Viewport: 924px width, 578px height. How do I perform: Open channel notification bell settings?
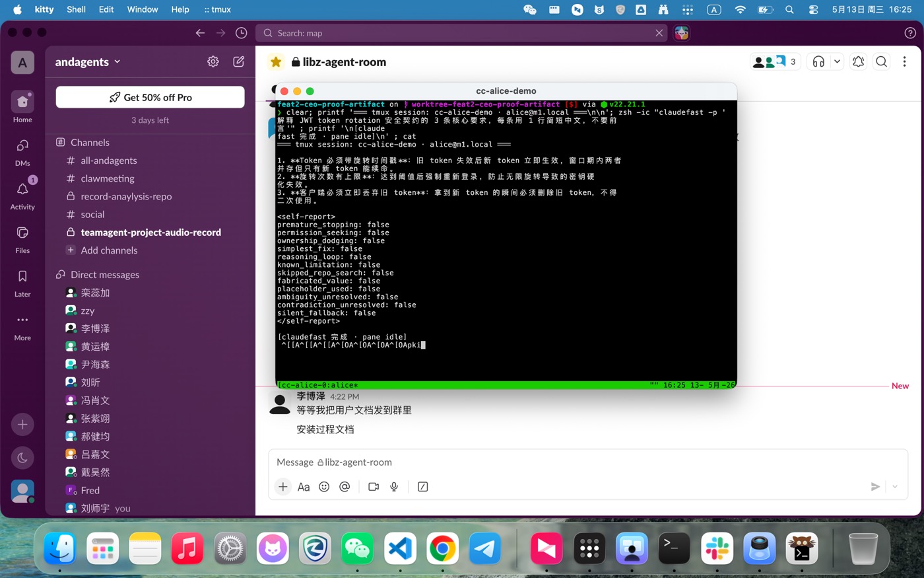pyautogui.click(x=858, y=61)
